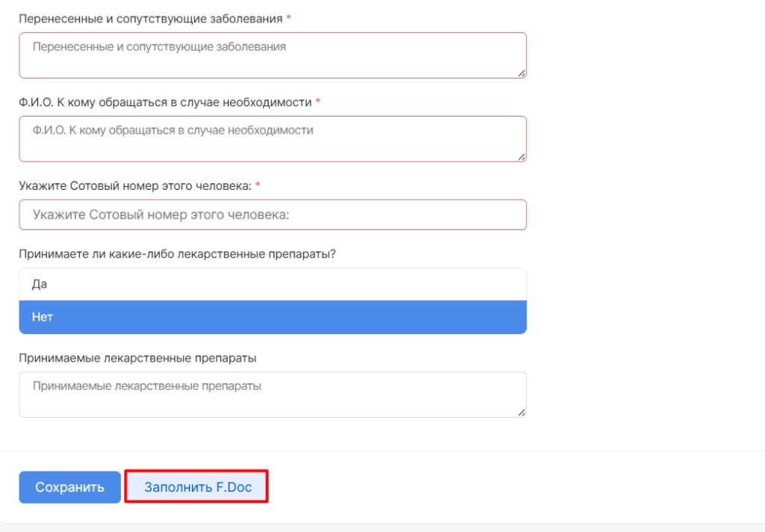Click label Перенесенные и сопутствующие заболевания
Viewport: 765px width, 532px height.
(x=151, y=19)
